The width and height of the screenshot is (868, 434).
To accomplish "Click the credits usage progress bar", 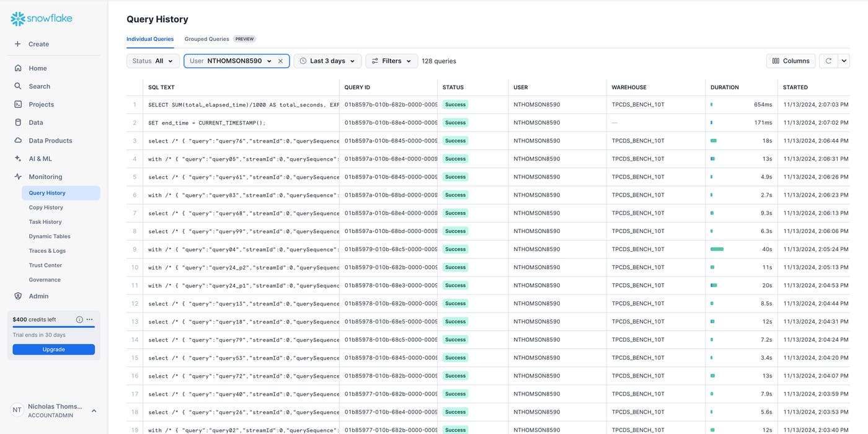I will [x=54, y=327].
